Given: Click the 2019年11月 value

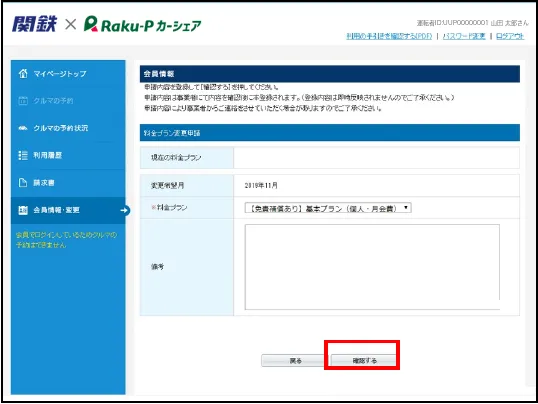Looking at the screenshot, I should pos(261,186).
